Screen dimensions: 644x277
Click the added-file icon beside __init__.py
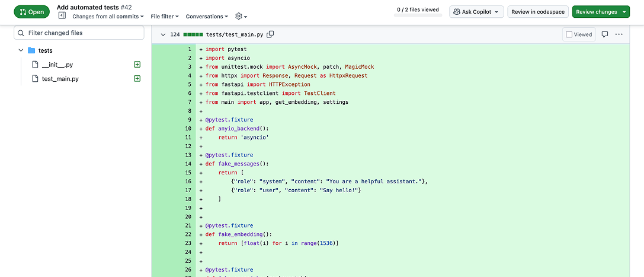137,65
